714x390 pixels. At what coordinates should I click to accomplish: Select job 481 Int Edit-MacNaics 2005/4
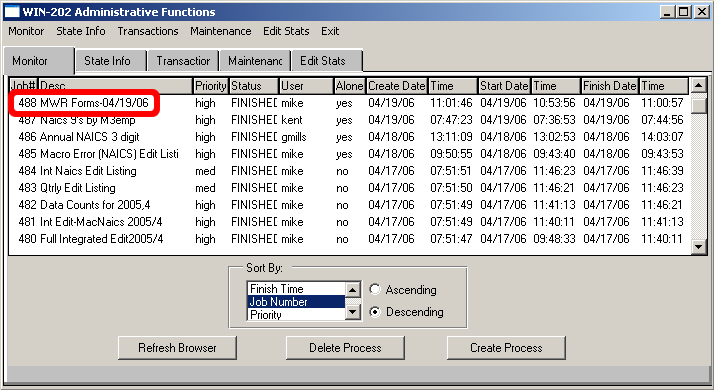tap(349, 222)
